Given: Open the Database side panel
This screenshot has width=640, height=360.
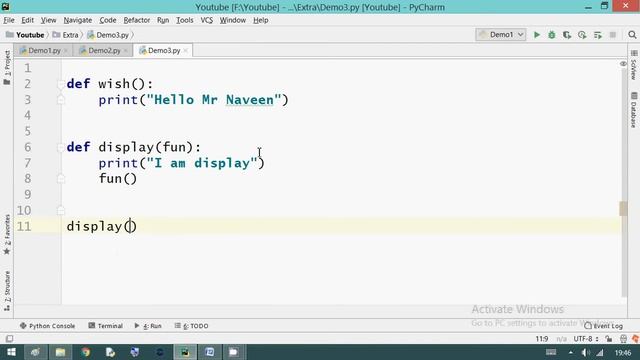Looking at the screenshot, I should coord(633,110).
